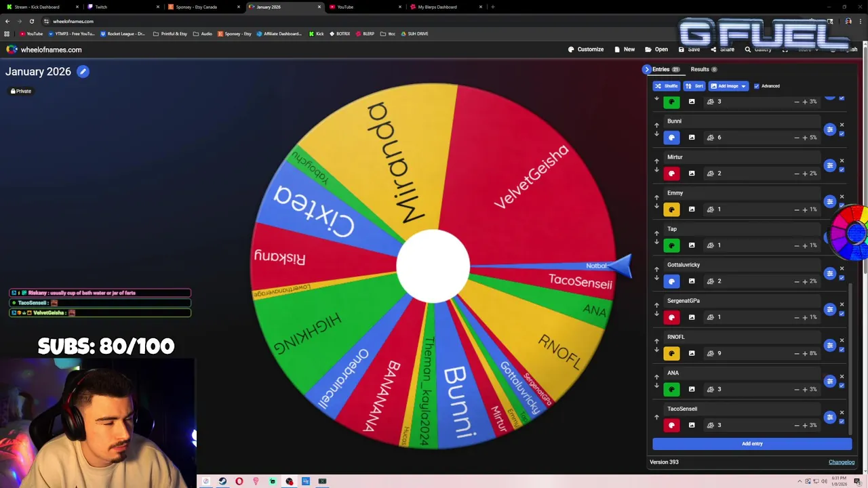
Task: Move Mirtur entry up
Action: pos(656,161)
